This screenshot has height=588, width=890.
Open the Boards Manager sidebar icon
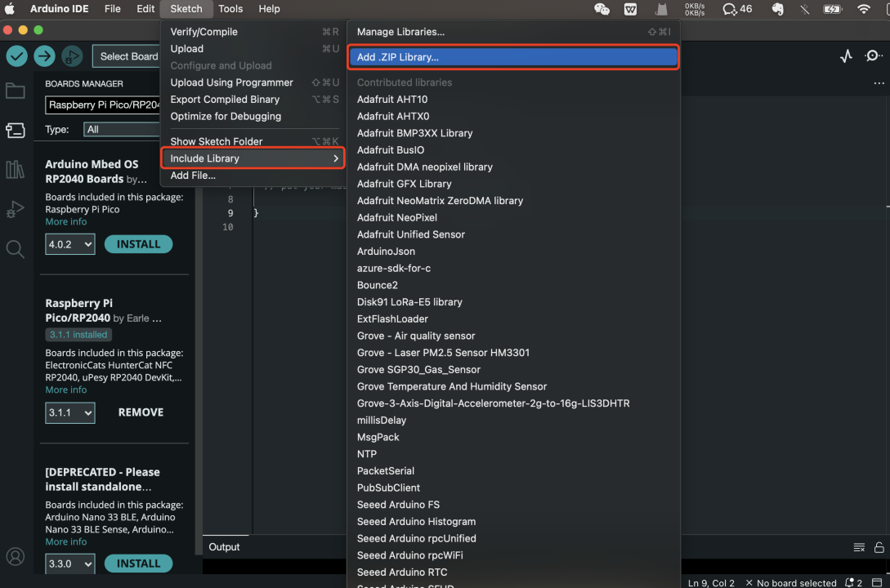[x=16, y=131]
